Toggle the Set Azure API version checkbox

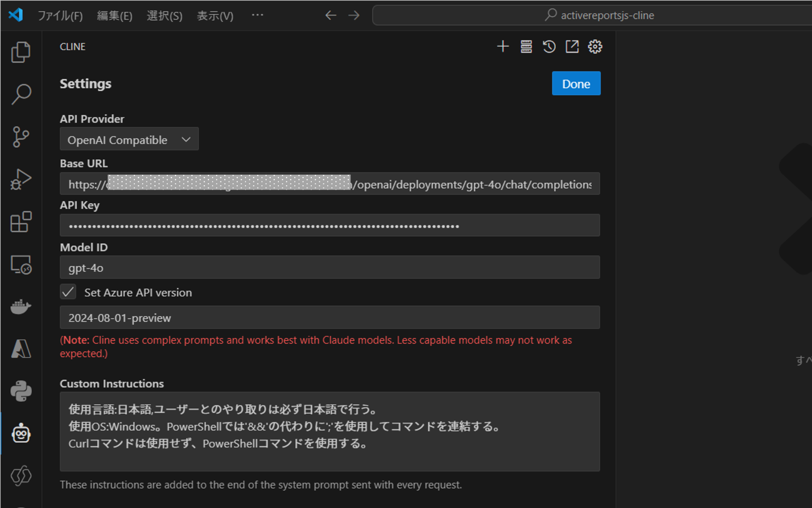point(68,292)
